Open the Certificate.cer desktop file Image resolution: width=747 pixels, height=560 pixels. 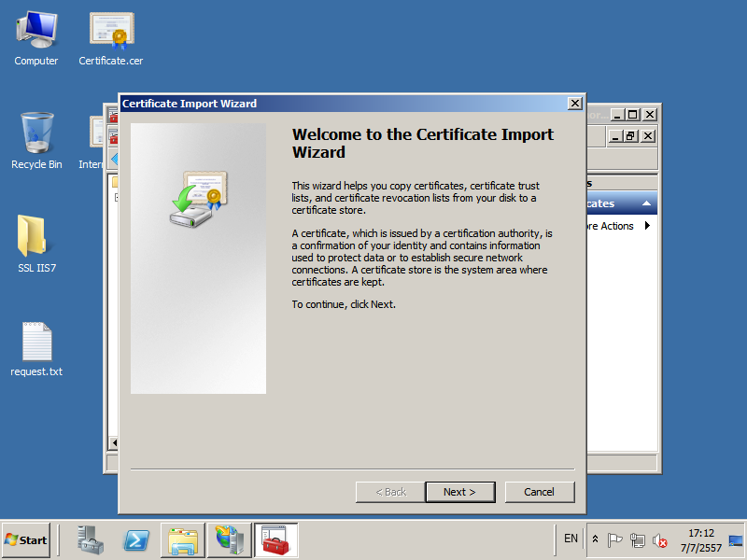(x=111, y=39)
